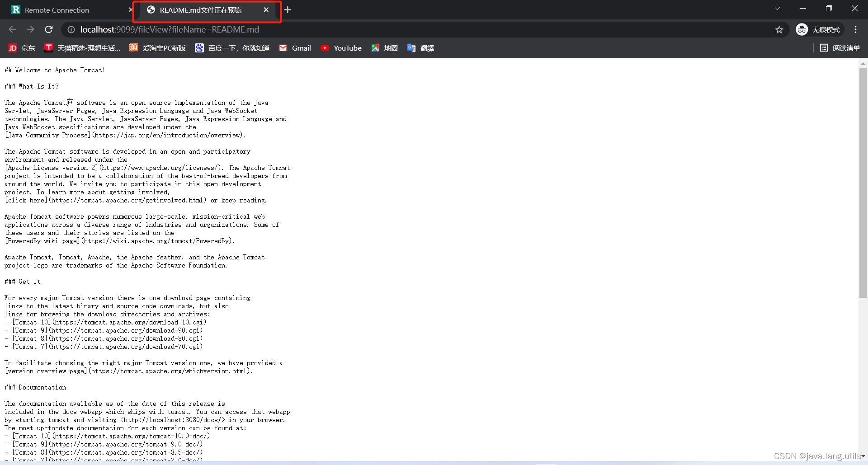Open the 地图 maps bookmark
This screenshot has height=465, width=868.
pyautogui.click(x=384, y=48)
